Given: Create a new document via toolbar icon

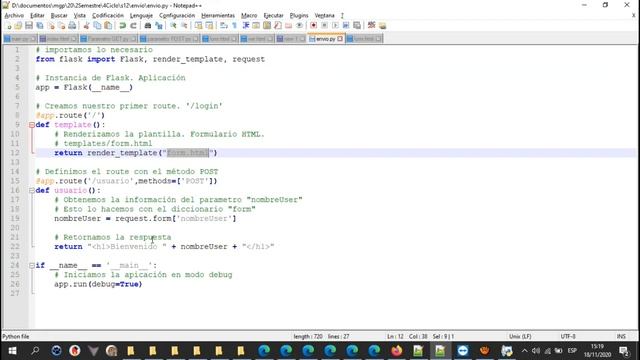Looking at the screenshot, I should click(8, 26).
